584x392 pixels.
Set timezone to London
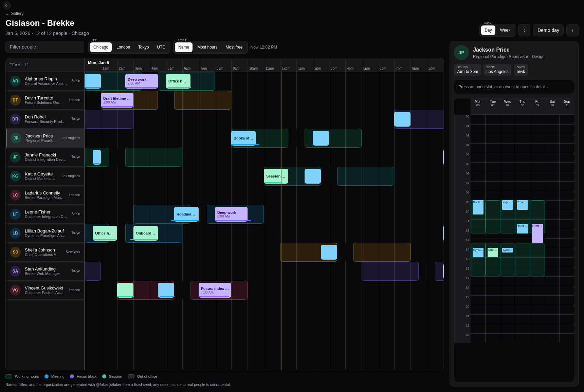123,47
